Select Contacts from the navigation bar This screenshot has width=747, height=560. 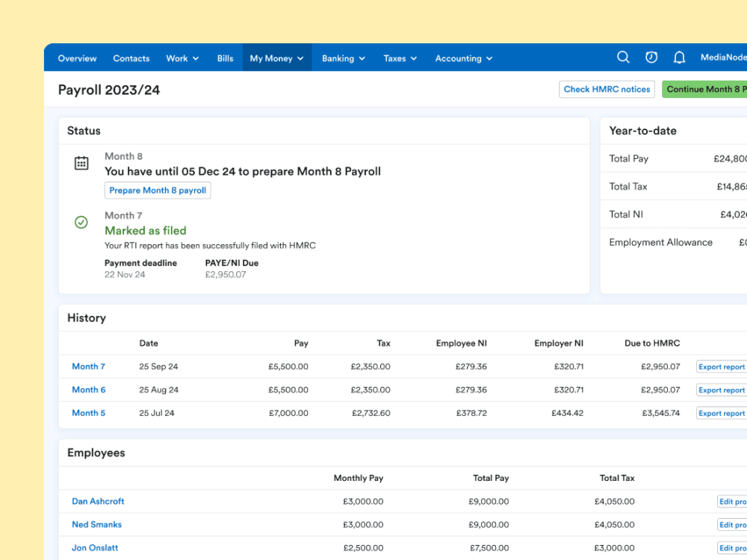(x=131, y=57)
